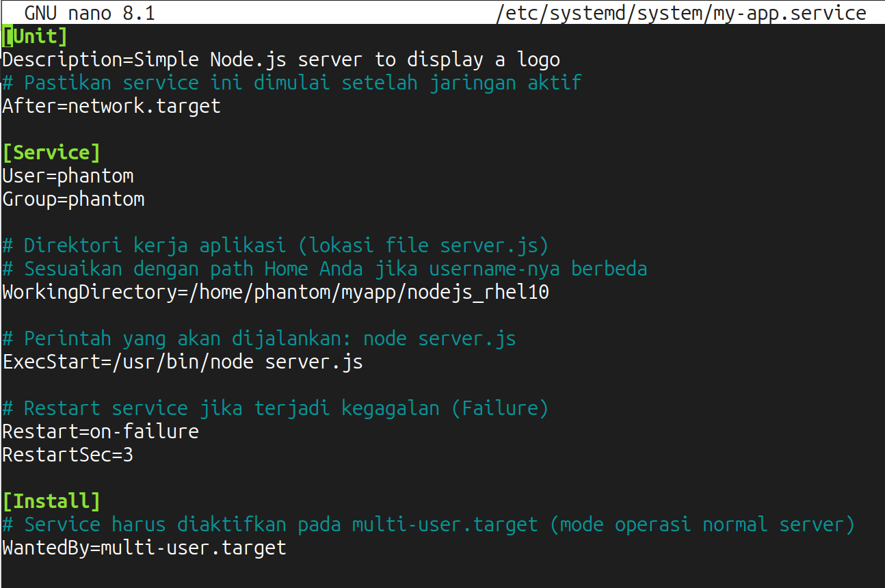Click the [Service] section header
885x588 pixels.
tap(51, 152)
